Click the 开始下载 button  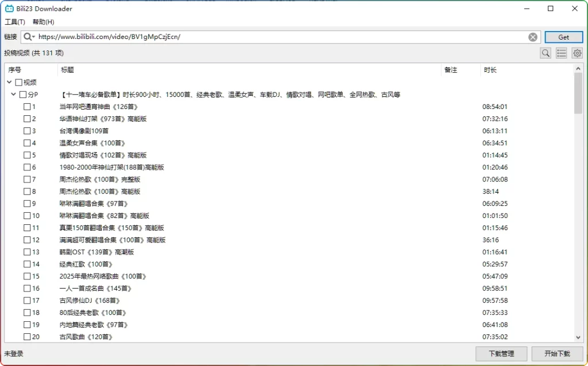557,353
